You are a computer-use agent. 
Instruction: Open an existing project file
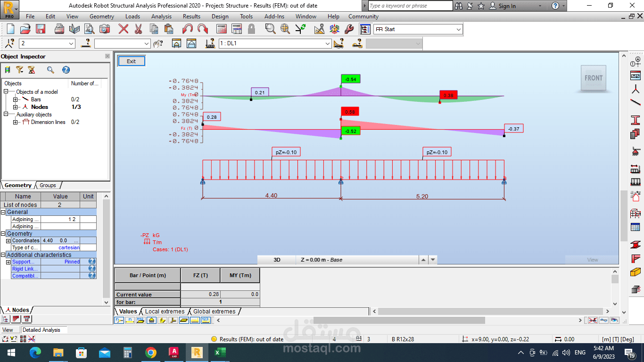pos(25,29)
